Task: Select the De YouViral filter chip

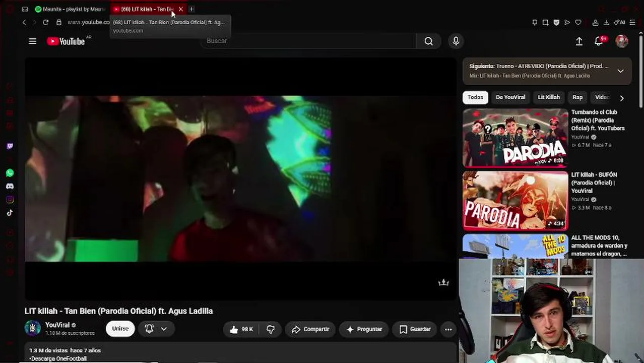Action: (510, 97)
